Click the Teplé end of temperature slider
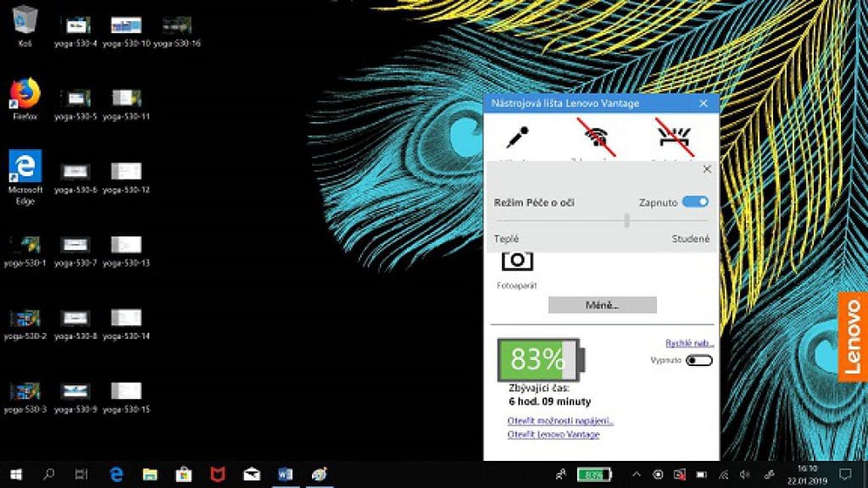This screenshot has height=488, width=868. [x=506, y=238]
